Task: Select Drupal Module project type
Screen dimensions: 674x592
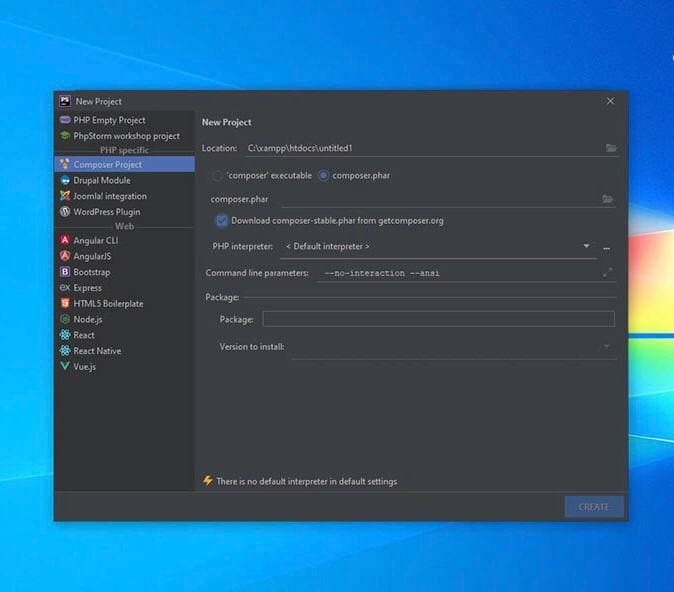Action: click(x=125, y=180)
